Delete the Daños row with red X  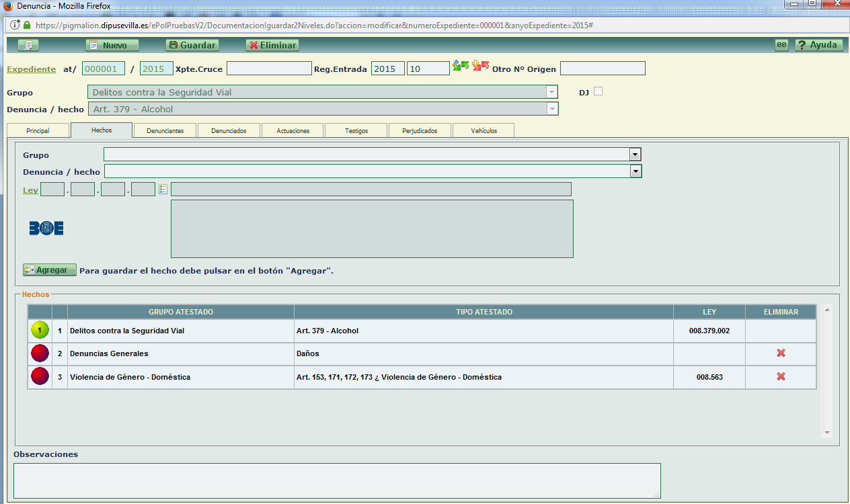[781, 353]
